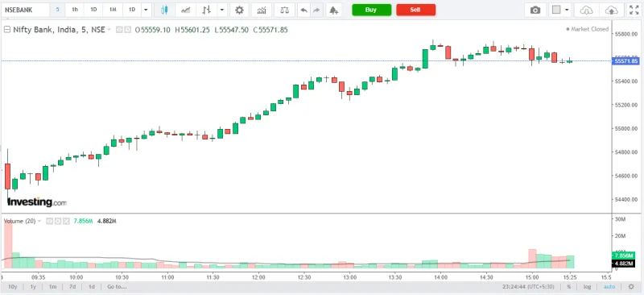Set the range to 7d
This screenshot has width=644, height=295.
(x=72, y=287)
